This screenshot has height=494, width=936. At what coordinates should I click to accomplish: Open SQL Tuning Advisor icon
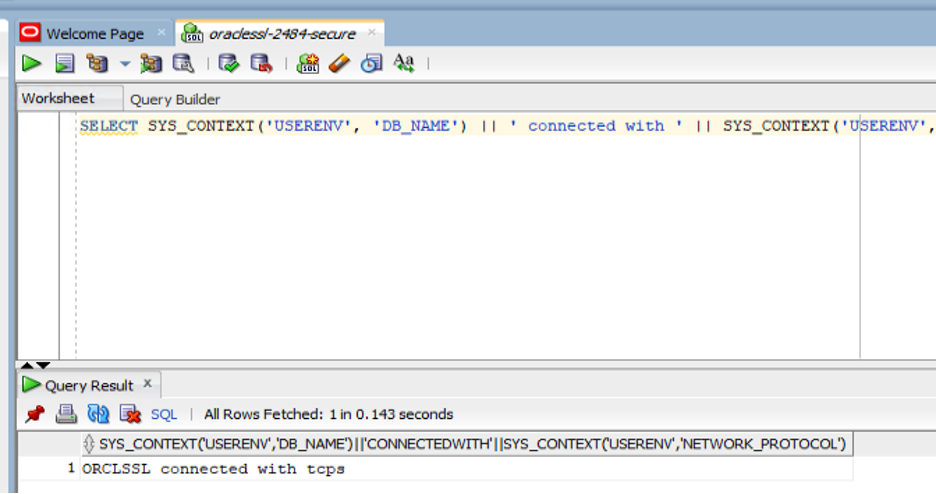coord(183,64)
